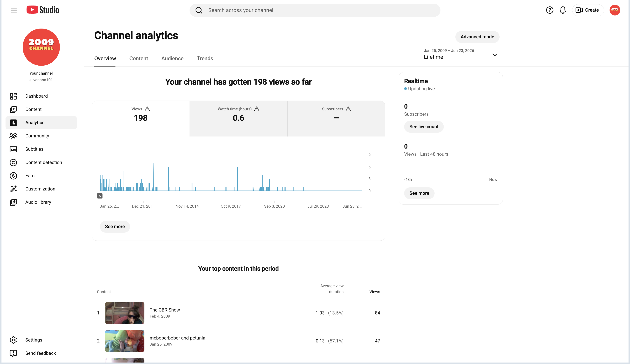
Task: Select the Views metric card
Action: 141,118
